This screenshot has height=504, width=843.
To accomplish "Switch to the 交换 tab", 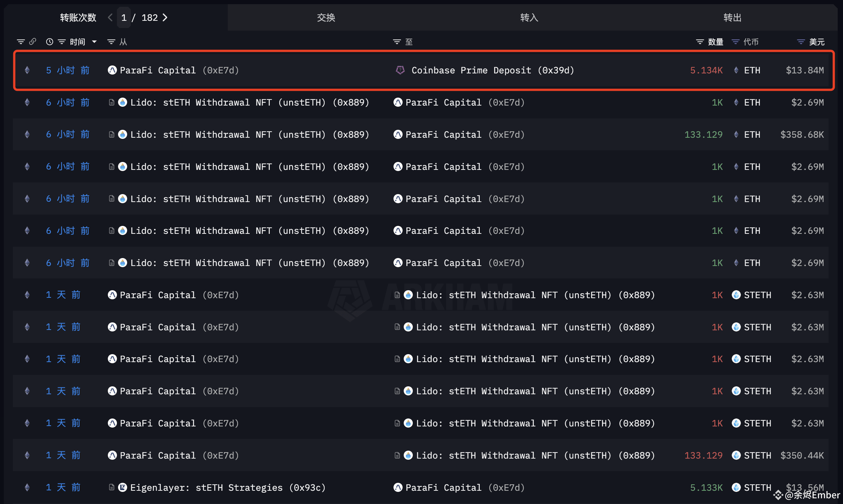I will click(326, 17).
